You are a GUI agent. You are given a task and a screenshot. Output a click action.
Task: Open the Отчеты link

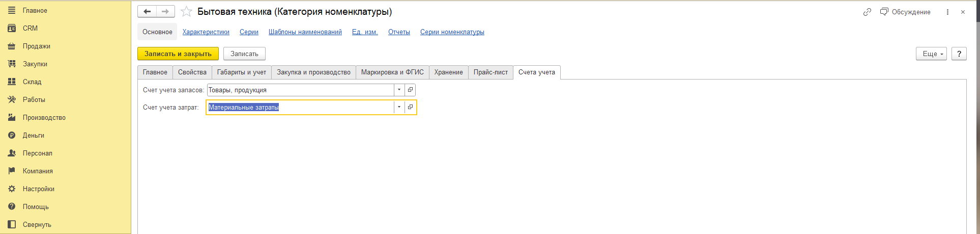point(399,32)
